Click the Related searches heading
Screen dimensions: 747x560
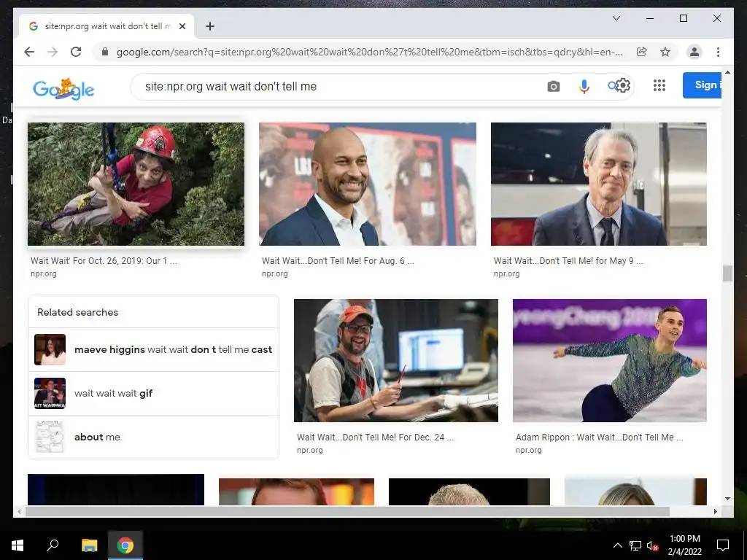77,312
